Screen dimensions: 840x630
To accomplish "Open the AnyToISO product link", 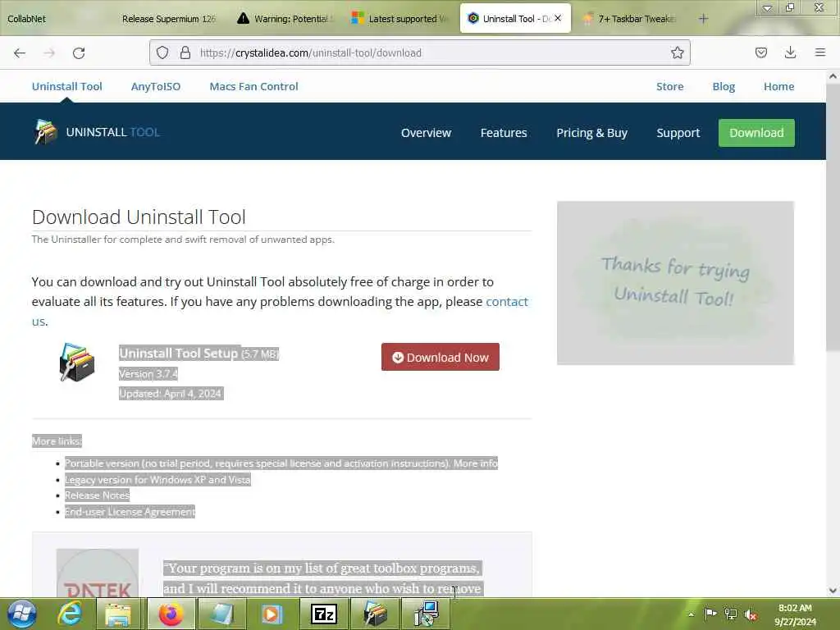I will point(156,86).
